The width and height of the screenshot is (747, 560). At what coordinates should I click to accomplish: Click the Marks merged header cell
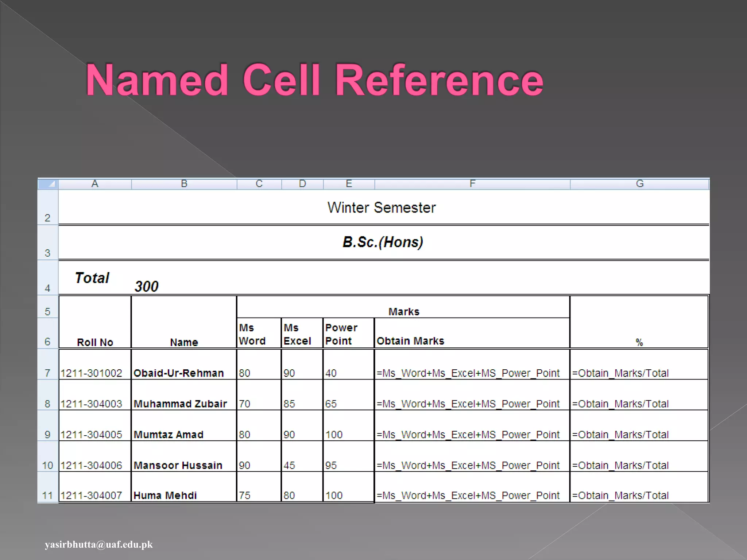(403, 311)
